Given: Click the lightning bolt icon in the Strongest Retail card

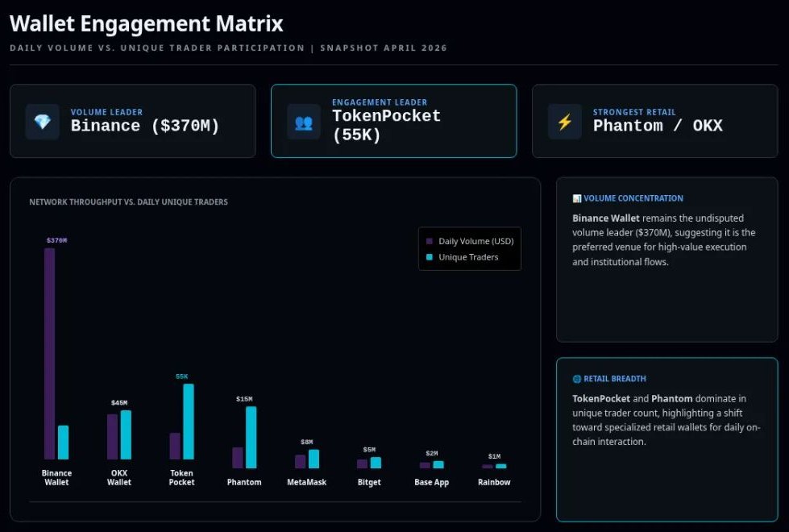Looking at the screenshot, I should tap(565, 121).
